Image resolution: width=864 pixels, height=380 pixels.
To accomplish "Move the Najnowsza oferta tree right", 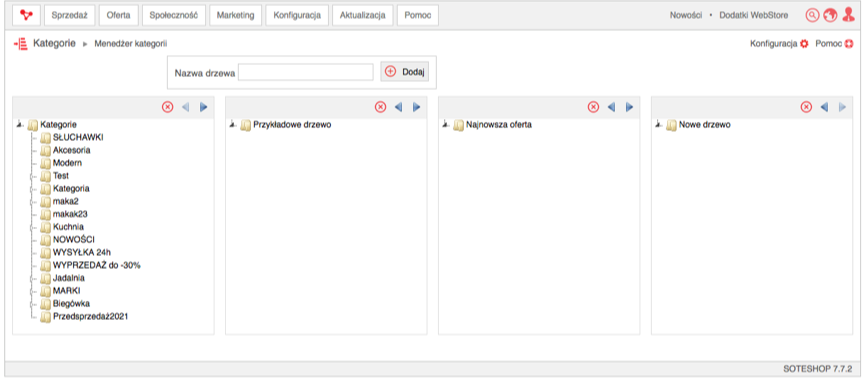I will [629, 107].
